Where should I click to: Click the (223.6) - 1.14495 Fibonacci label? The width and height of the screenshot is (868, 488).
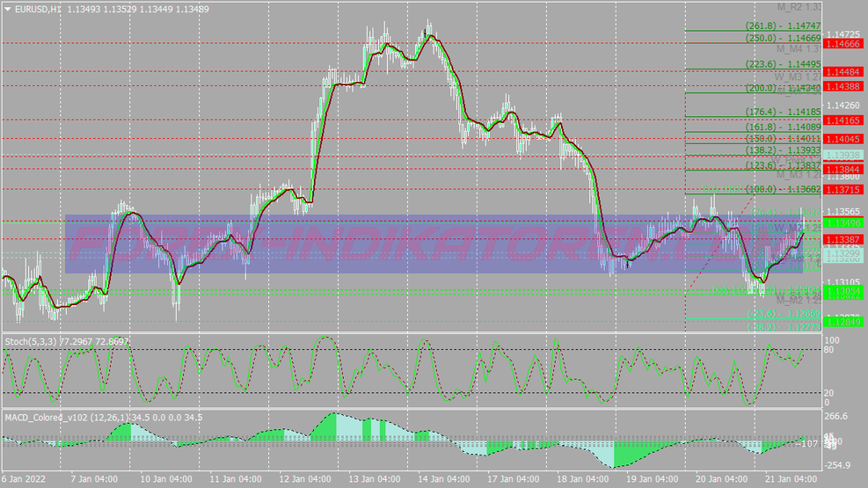[783, 64]
